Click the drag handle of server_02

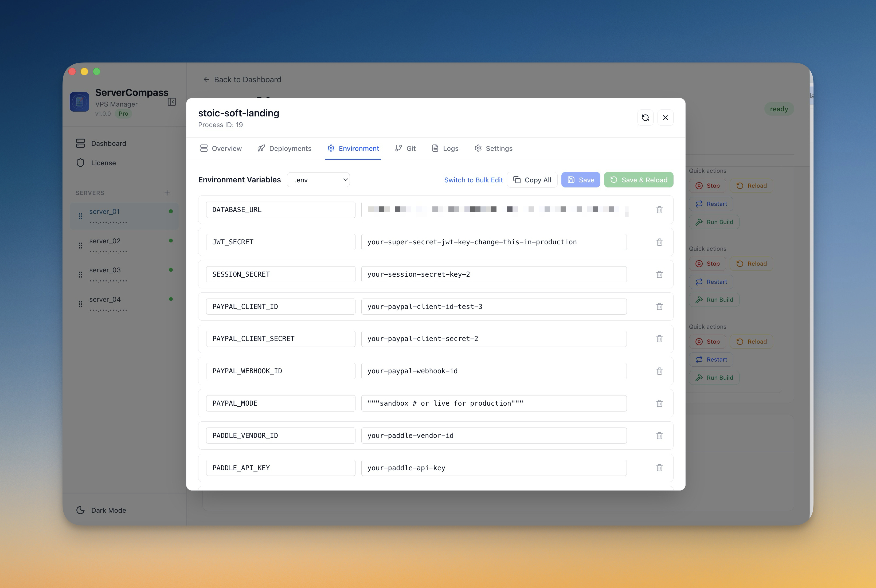(x=80, y=246)
